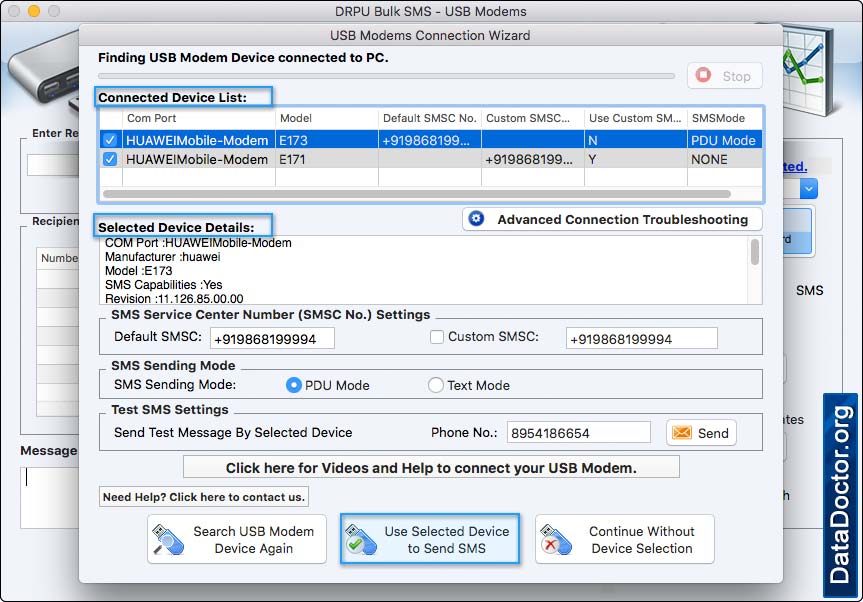Screen dimensions: 863x602
Task: Click the test Phone No. field
Action: coord(578,433)
